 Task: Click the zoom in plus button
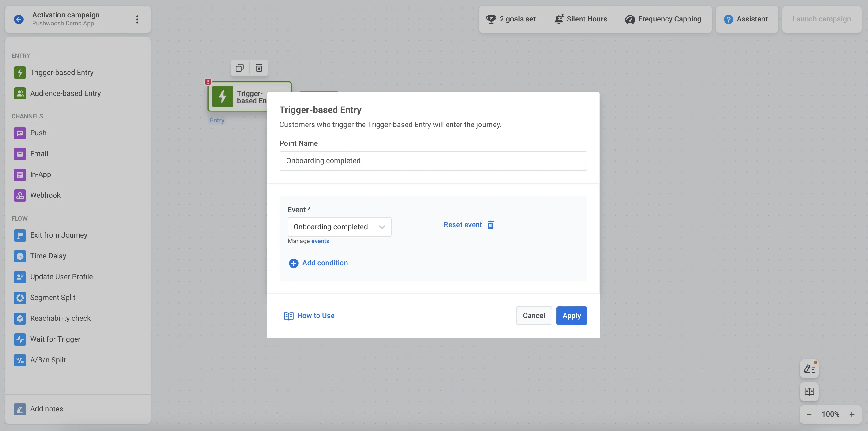pyautogui.click(x=851, y=414)
